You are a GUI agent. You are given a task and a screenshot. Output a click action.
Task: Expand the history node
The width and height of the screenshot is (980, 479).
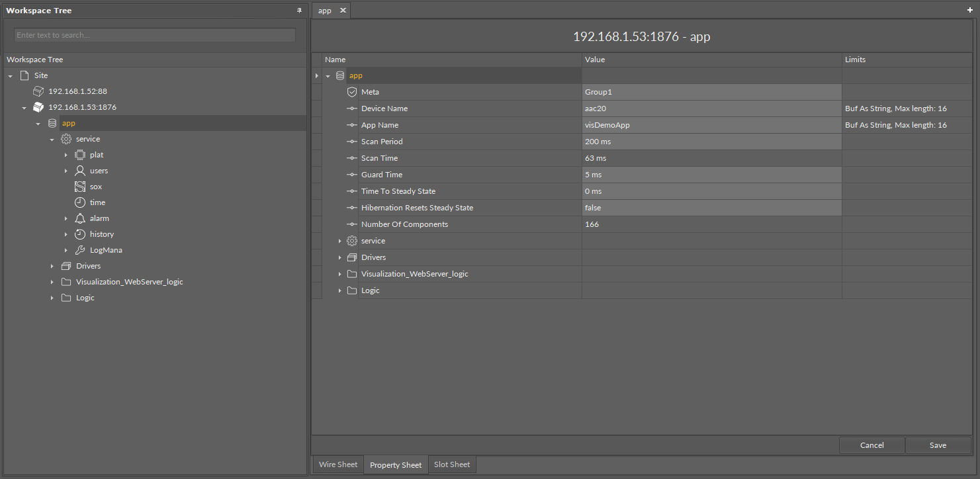[x=66, y=234]
